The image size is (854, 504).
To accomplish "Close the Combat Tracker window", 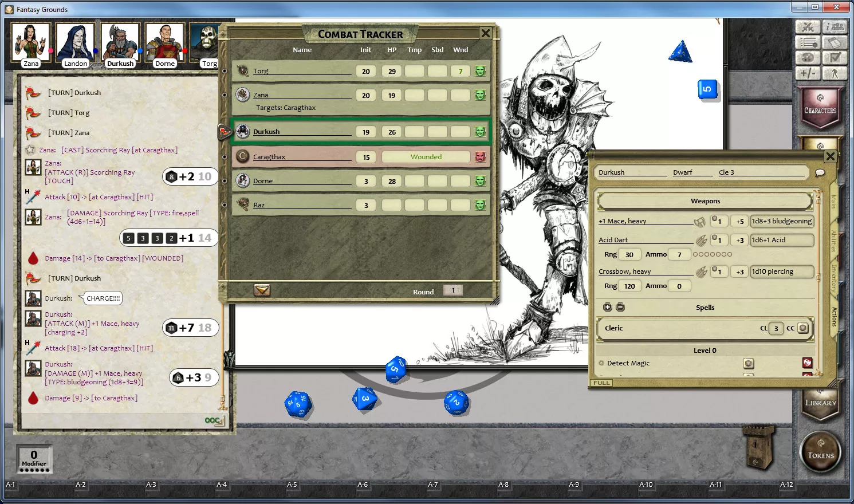I will coord(486,33).
